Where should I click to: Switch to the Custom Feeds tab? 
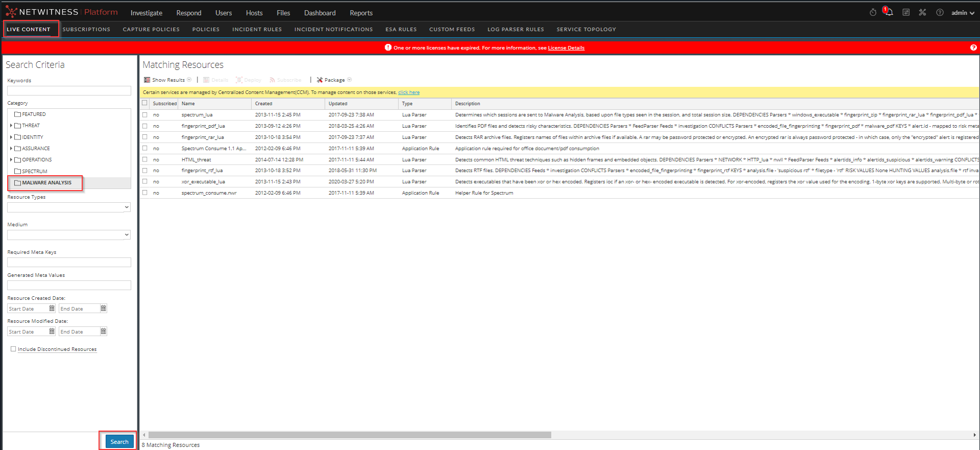tap(452, 29)
